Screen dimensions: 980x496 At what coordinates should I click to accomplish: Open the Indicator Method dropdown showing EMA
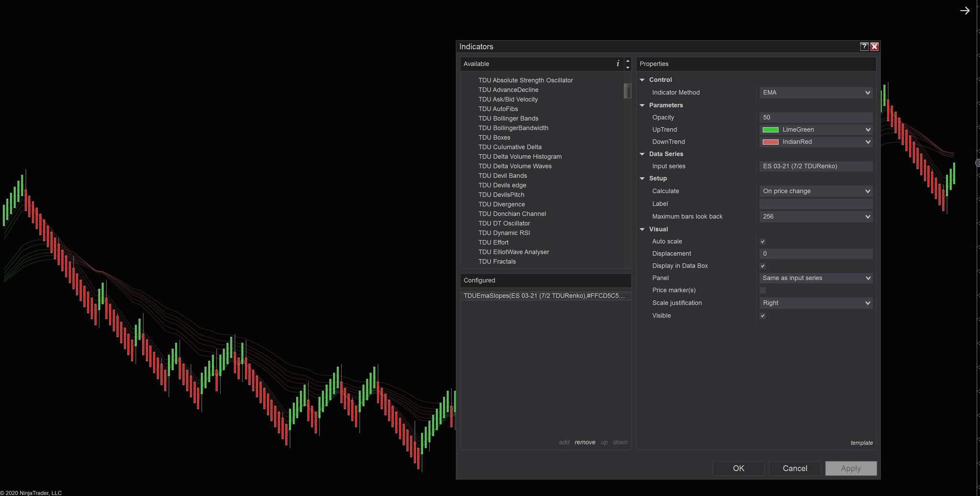[815, 92]
